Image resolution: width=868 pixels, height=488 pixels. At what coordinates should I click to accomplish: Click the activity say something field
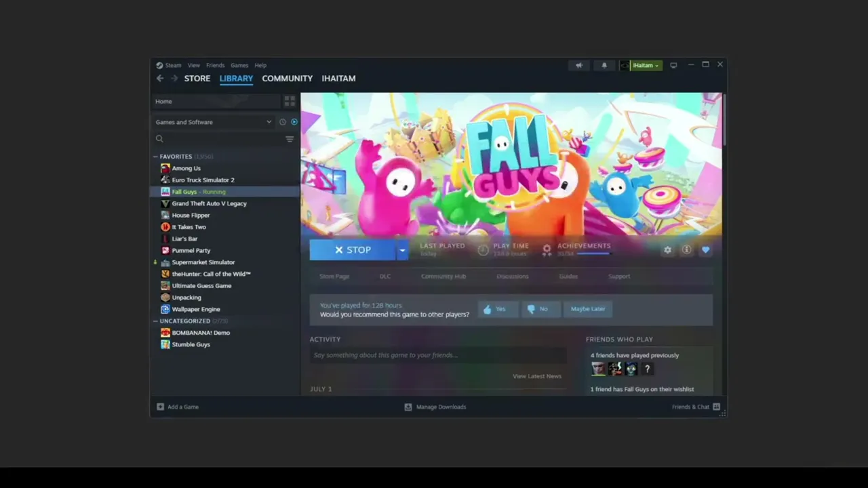438,355
